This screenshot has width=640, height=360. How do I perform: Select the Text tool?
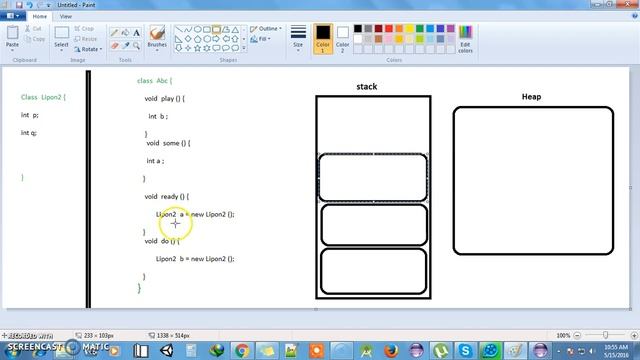click(x=136, y=33)
